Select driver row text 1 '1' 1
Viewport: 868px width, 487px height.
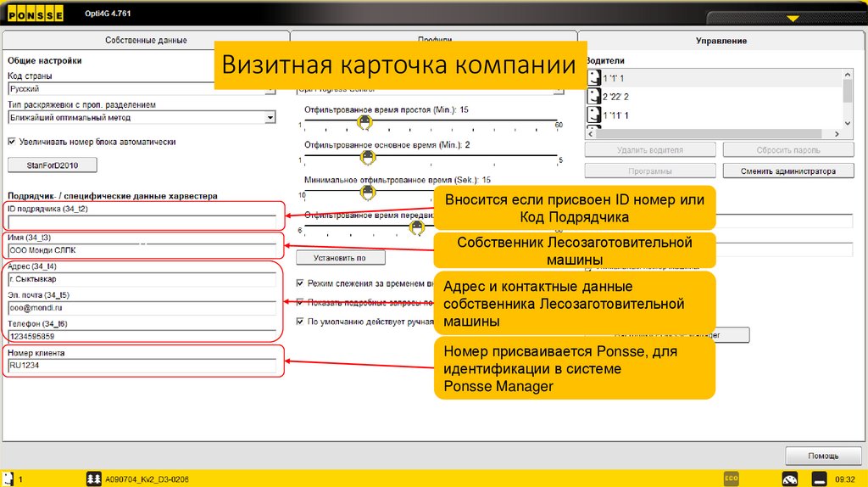[614, 78]
